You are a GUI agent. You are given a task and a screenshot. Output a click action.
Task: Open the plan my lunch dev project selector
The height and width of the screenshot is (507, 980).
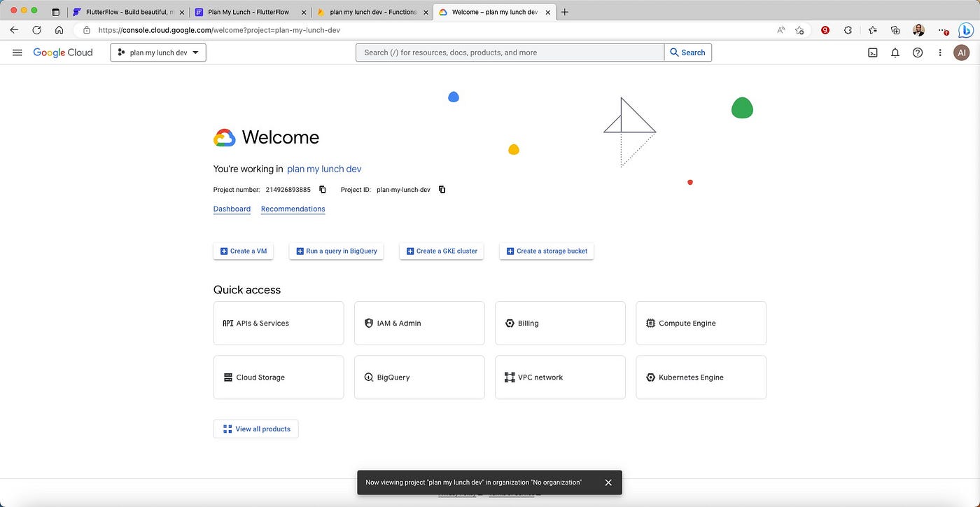158,53
